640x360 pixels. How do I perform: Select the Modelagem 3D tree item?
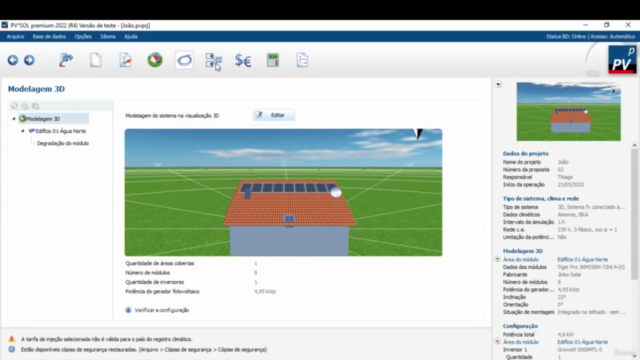43,119
